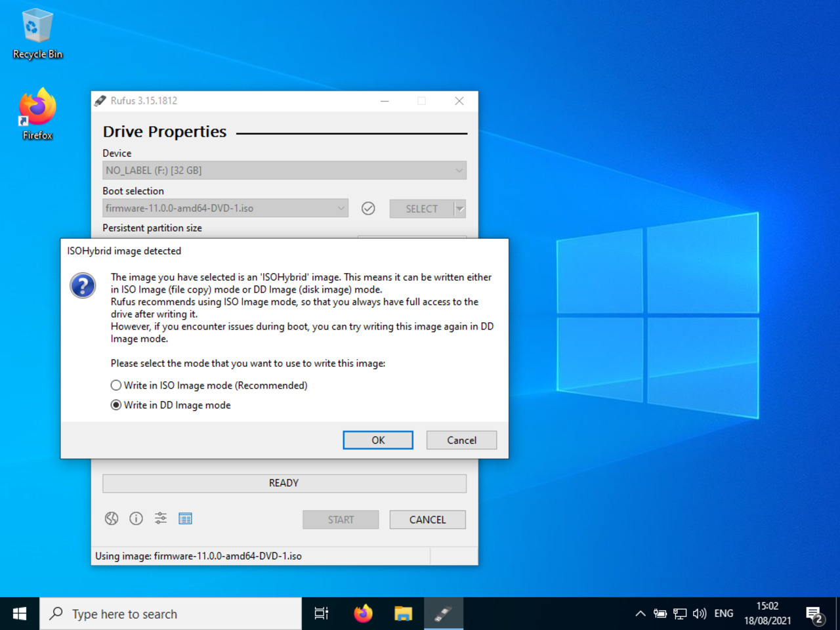The height and width of the screenshot is (630, 840).
Task: Select the Firefox desktop shortcut
Action: (37, 114)
